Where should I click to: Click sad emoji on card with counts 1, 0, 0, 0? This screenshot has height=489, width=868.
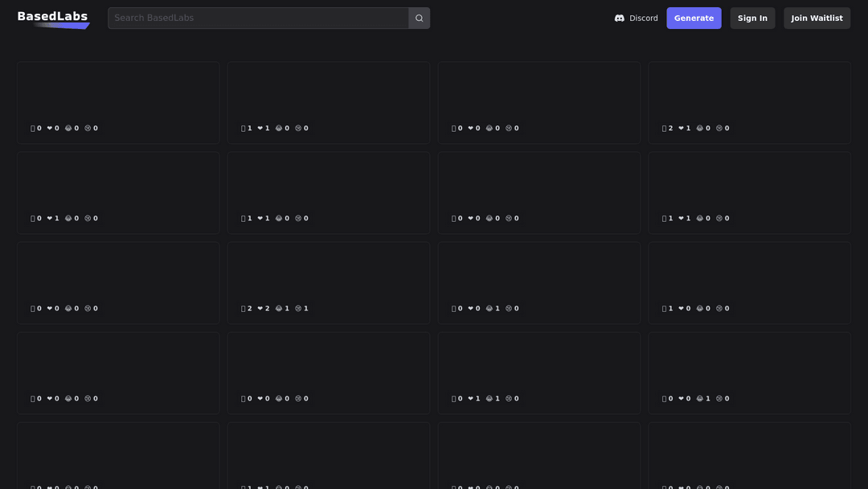723,309
